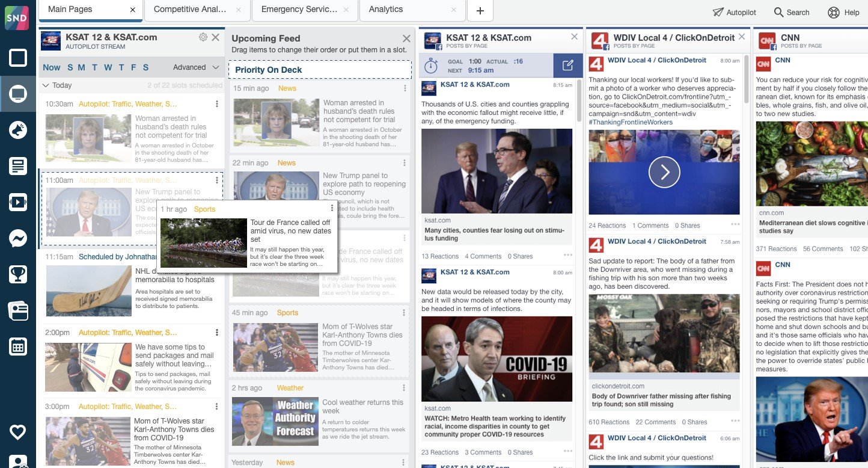
Task: Click the compose post icon in KSAT column
Action: click(567, 66)
